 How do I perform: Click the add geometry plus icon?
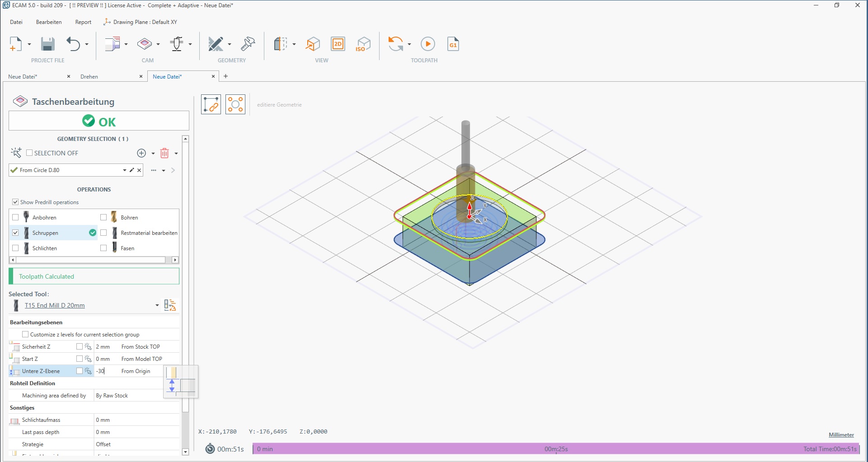[x=141, y=154]
